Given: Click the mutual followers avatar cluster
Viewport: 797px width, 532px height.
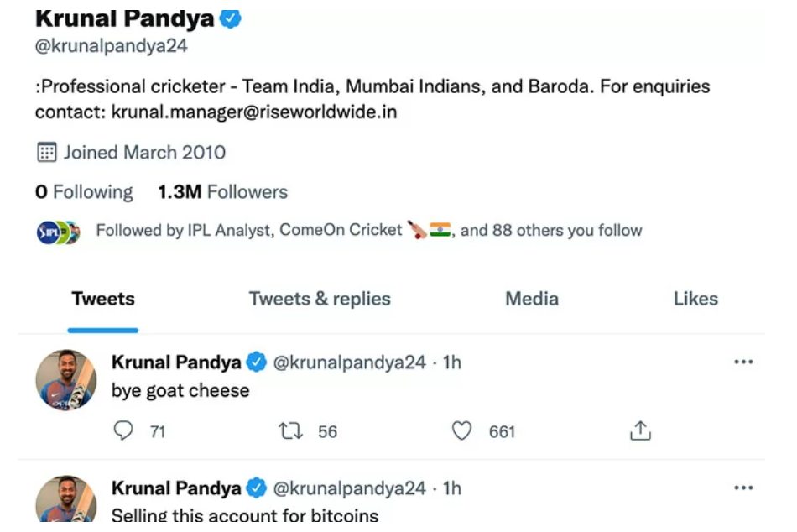Looking at the screenshot, I should tap(58, 232).
